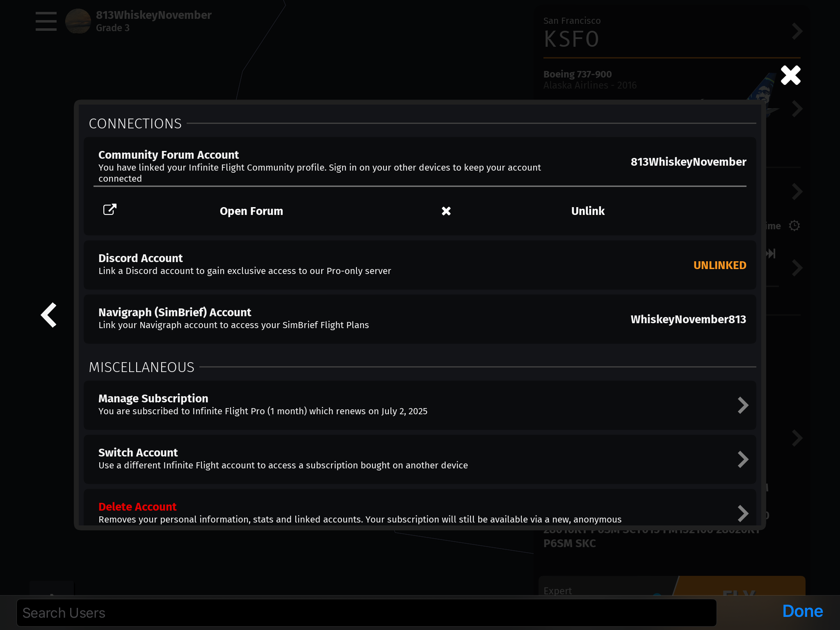Viewport: 840px width, 630px height.
Task: Click the X icon beside Unlink
Action: point(446,211)
